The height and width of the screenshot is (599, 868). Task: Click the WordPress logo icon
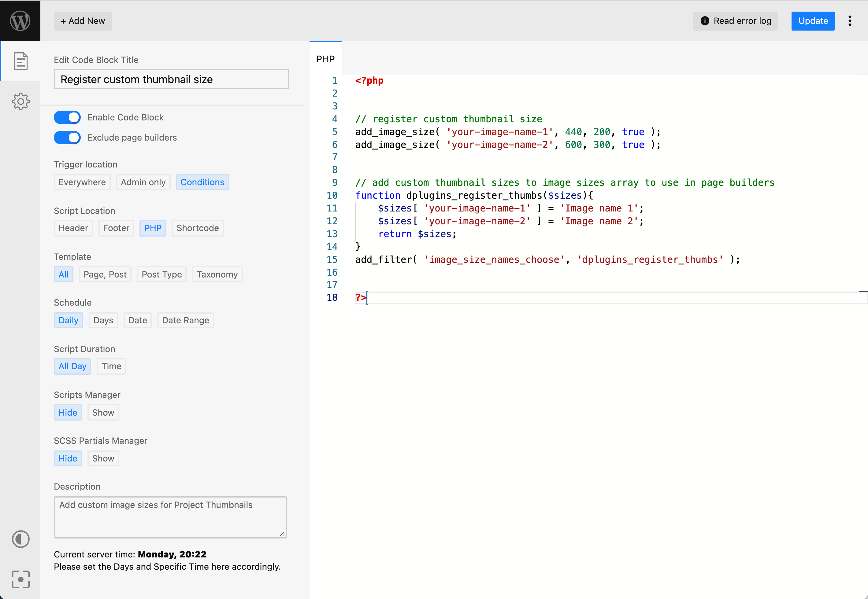click(20, 21)
